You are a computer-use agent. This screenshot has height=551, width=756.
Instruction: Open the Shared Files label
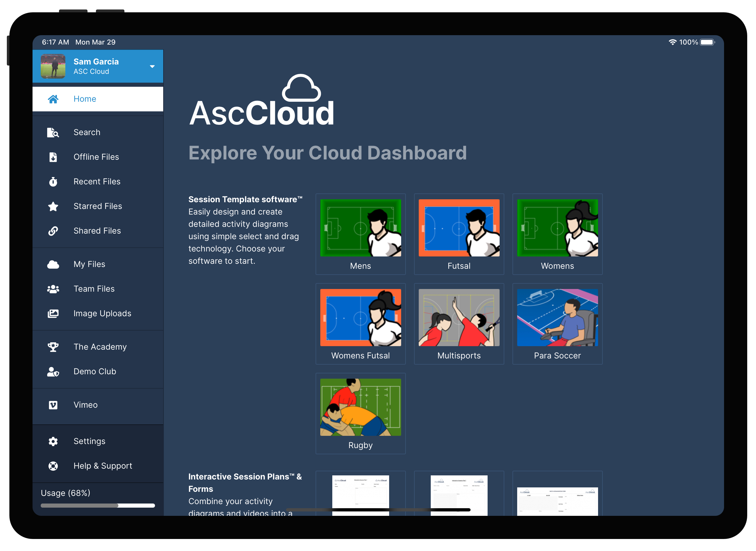coord(97,231)
